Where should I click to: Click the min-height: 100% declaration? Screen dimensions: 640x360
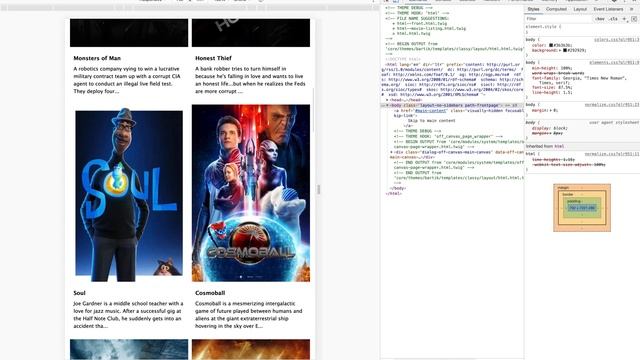pos(552,68)
